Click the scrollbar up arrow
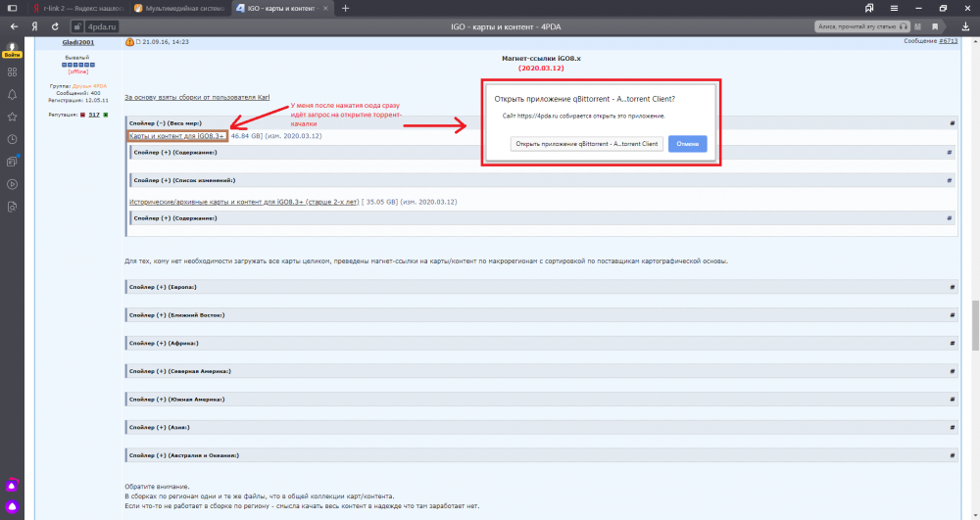 pyautogui.click(x=974, y=41)
